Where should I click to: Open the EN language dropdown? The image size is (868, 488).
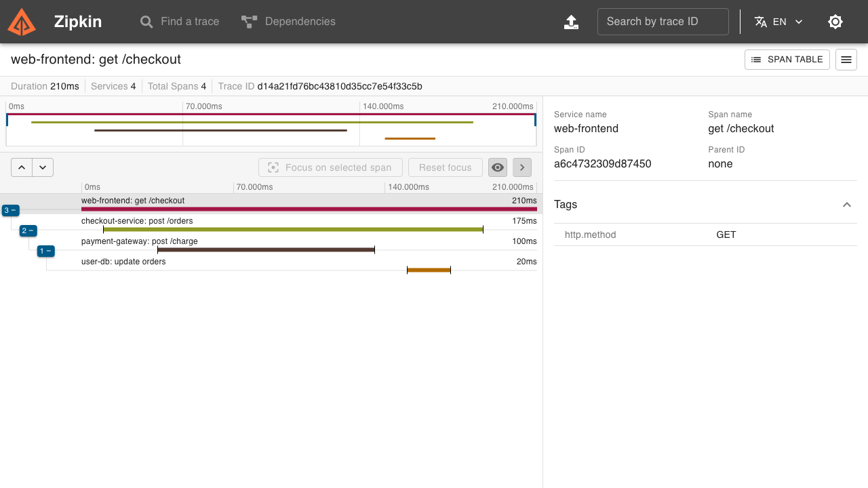coord(780,22)
